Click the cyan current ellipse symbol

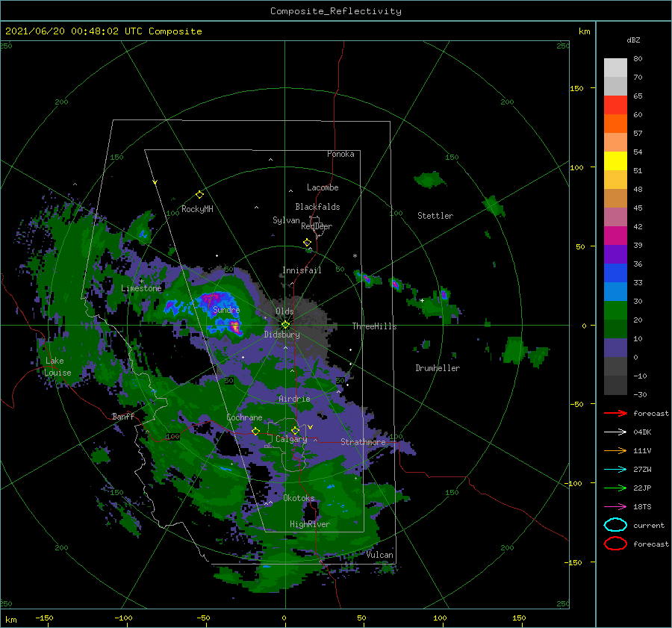pyautogui.click(x=615, y=525)
